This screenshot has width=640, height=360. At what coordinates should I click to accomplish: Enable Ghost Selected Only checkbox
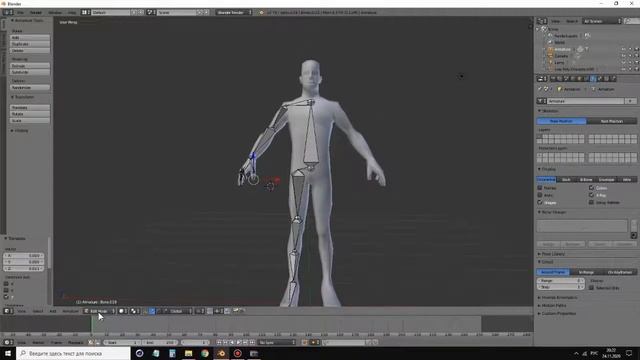[591, 288]
